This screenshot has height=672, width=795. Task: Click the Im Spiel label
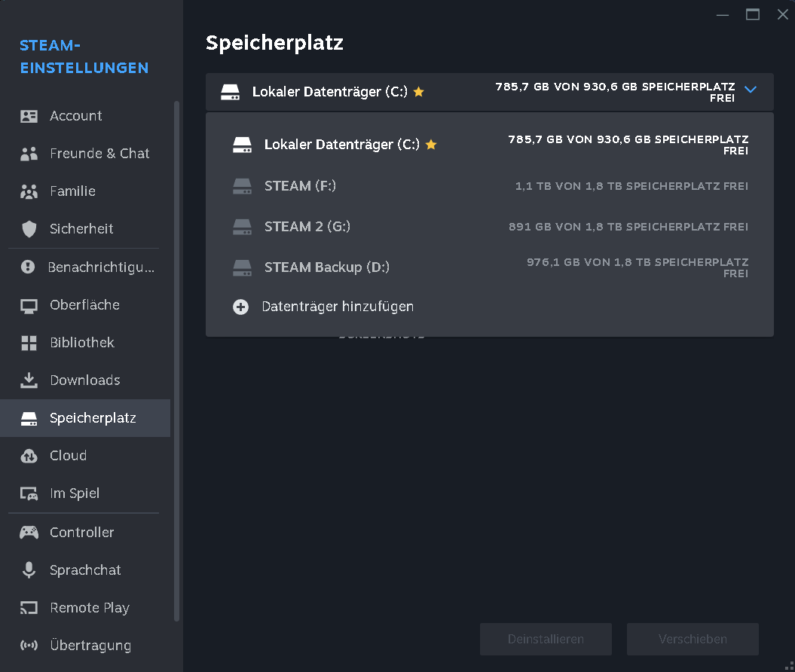pos(75,493)
